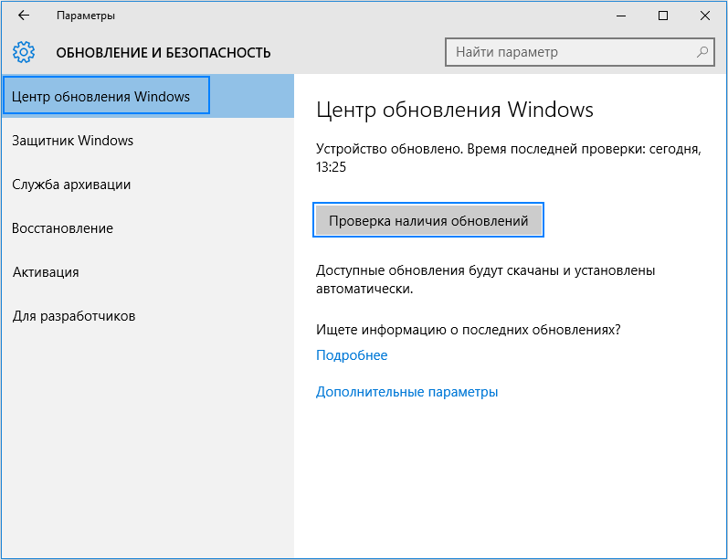
Task: Select "Центр обновления Windows" in sidebar
Action: [107, 96]
